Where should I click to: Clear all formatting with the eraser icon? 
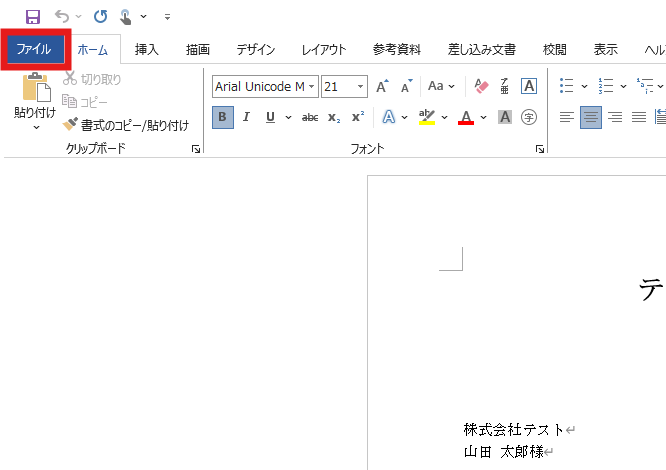click(x=481, y=86)
